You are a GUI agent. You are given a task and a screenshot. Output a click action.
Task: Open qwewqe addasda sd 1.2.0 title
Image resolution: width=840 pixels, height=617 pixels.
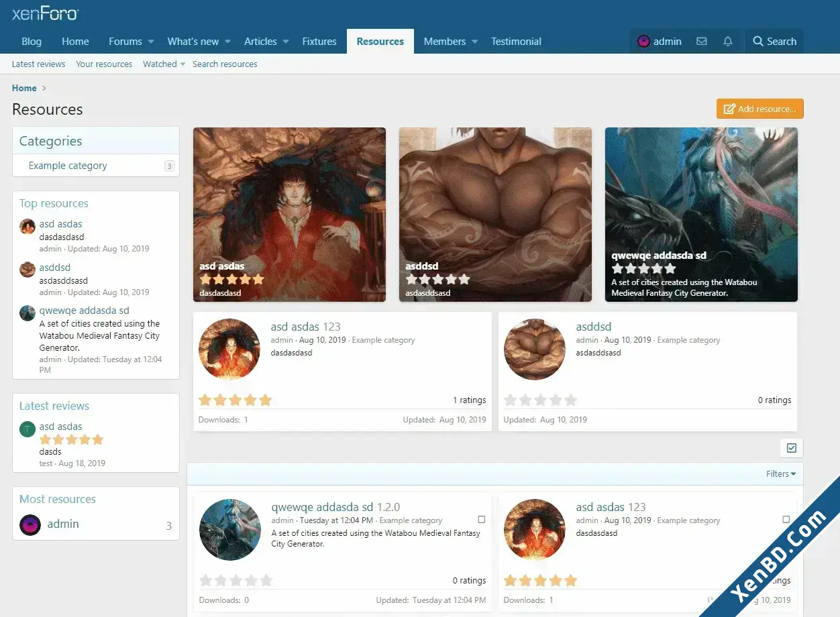coord(335,507)
